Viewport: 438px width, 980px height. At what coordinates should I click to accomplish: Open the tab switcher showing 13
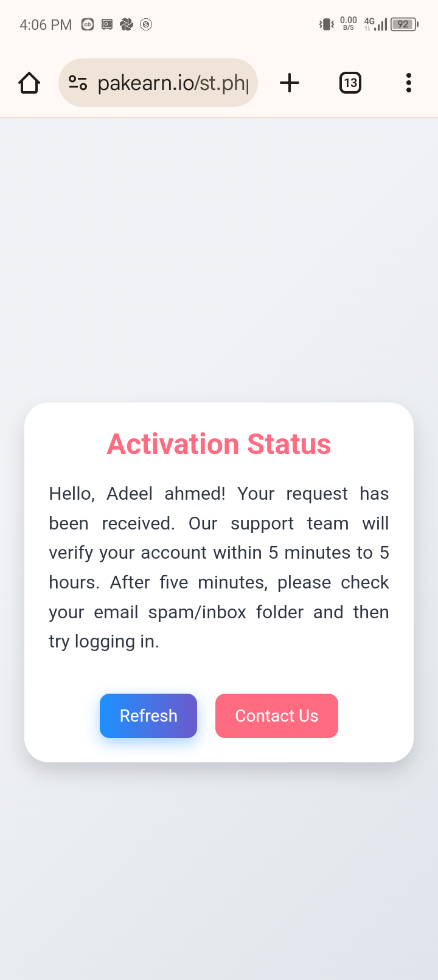pyautogui.click(x=350, y=83)
